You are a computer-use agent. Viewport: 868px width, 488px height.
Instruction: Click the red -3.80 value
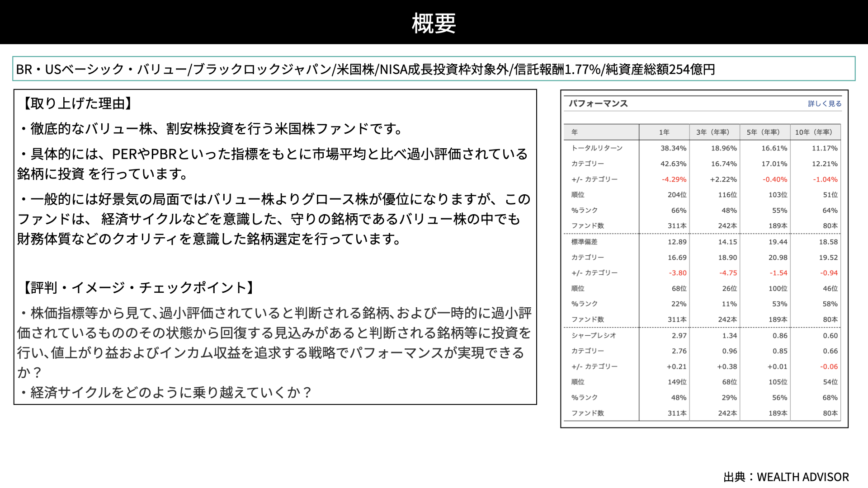[678, 273]
